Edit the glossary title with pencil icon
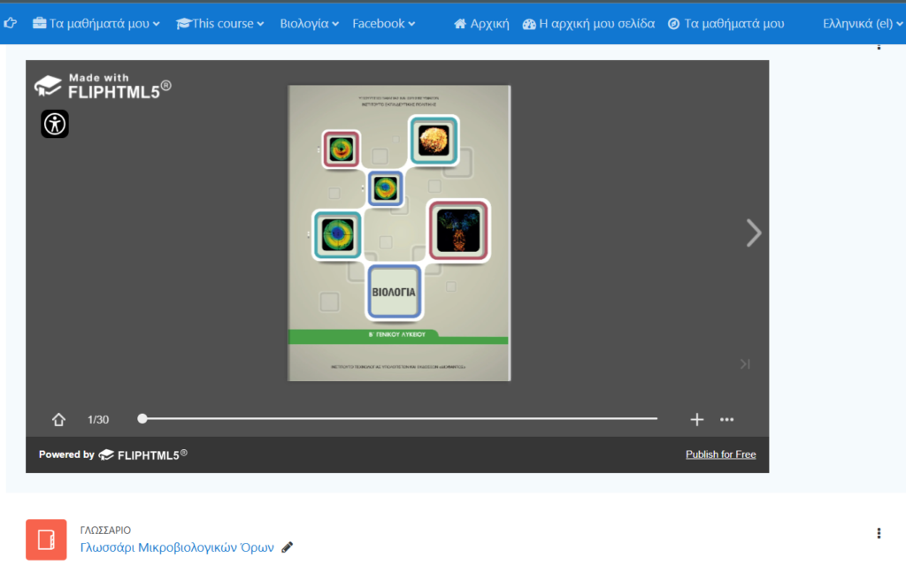 [287, 547]
